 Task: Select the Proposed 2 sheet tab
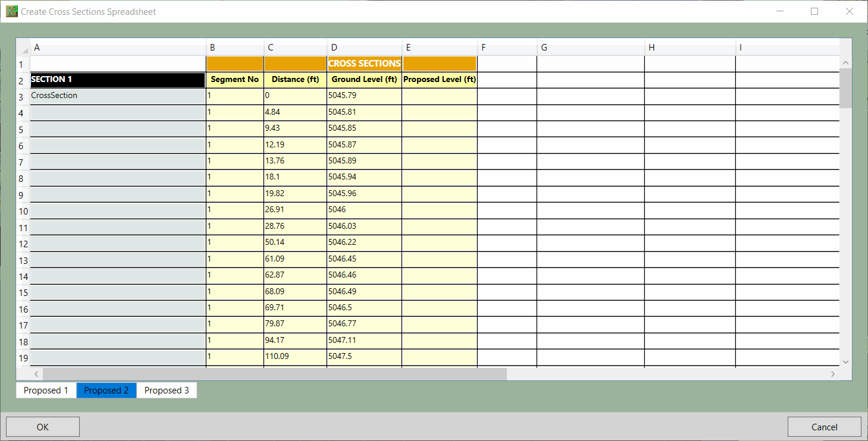tap(106, 390)
